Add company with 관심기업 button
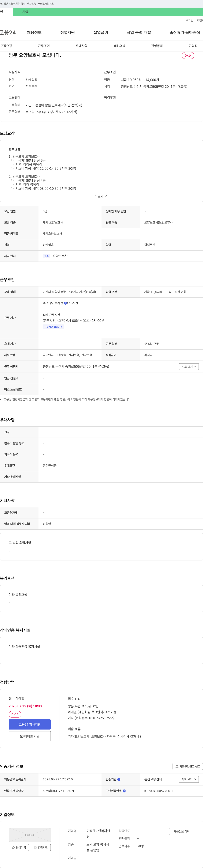 point(19,848)
